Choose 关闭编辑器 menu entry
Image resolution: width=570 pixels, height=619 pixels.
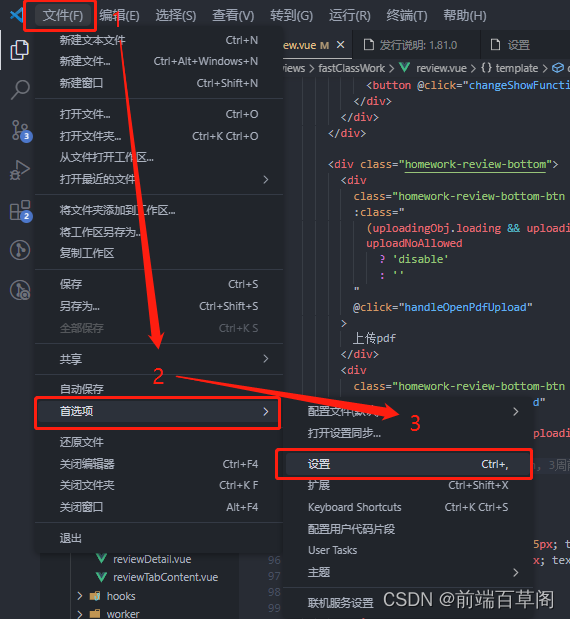(159, 464)
